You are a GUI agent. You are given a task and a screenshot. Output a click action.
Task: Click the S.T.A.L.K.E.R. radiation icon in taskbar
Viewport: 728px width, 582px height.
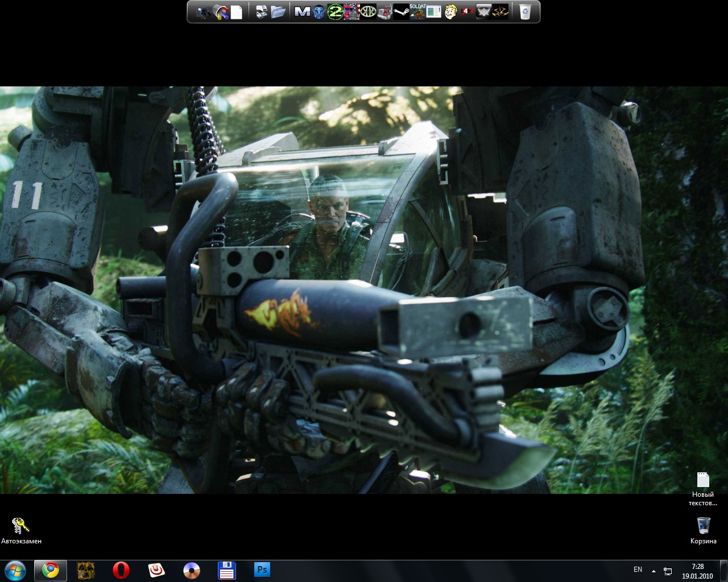[x=85, y=569]
